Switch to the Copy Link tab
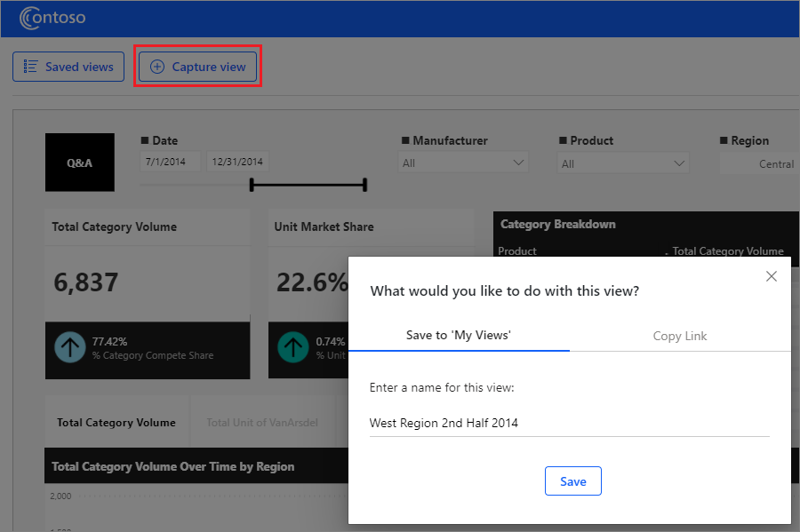Image resolution: width=800 pixels, height=532 pixels. point(679,336)
